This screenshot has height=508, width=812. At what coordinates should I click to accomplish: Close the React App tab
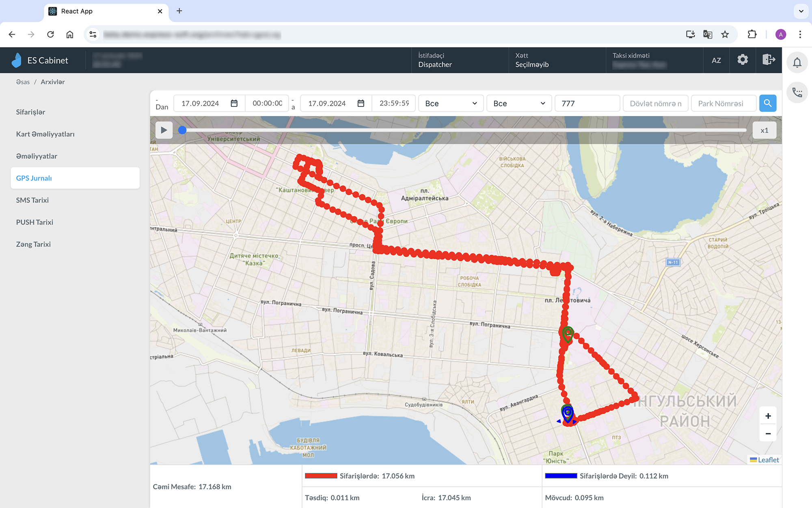(160, 11)
